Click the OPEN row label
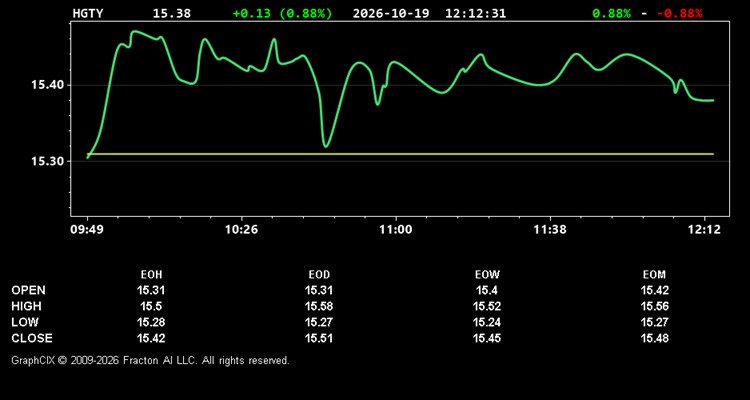Screen dimensions: 750x400 [29, 290]
